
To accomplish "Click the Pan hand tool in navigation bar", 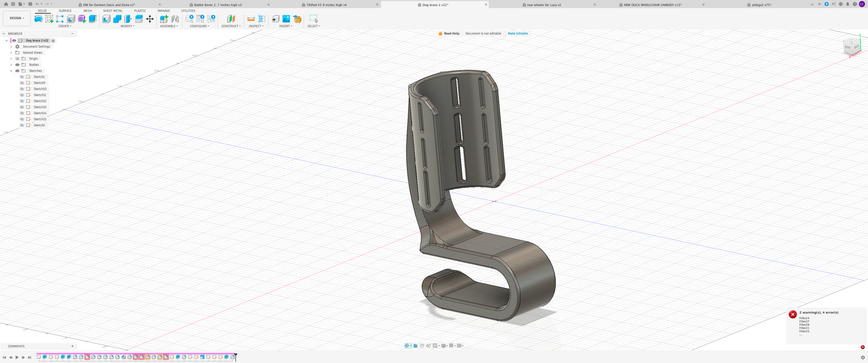I will pos(422,346).
